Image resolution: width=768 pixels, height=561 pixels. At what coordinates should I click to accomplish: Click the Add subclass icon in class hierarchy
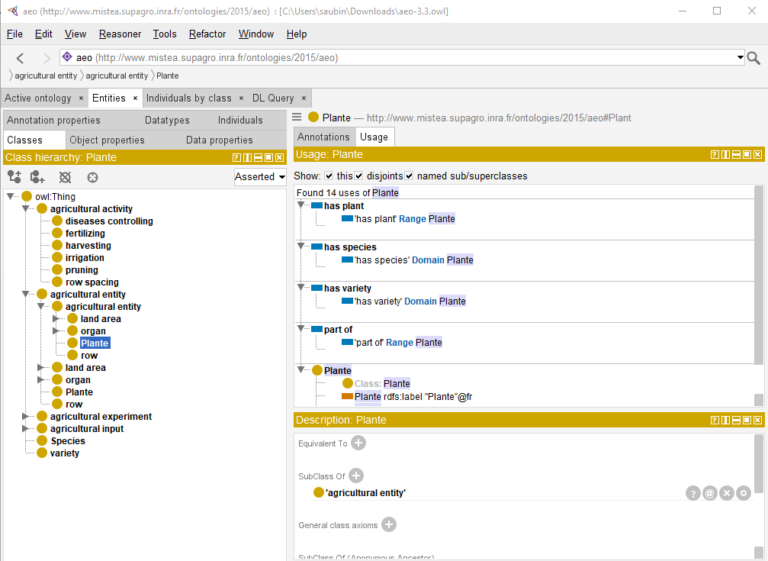[x=14, y=177]
